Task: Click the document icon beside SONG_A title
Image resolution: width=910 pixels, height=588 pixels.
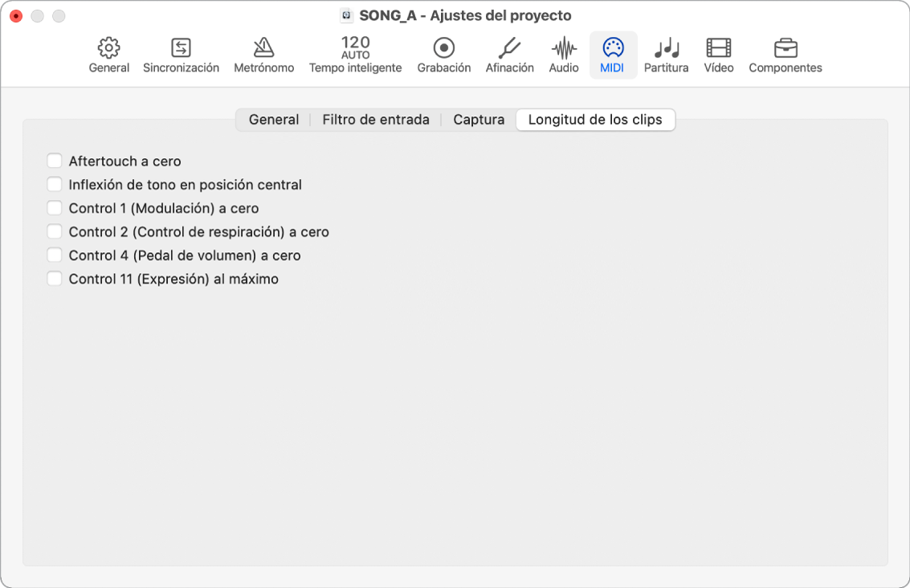Action: (346, 16)
